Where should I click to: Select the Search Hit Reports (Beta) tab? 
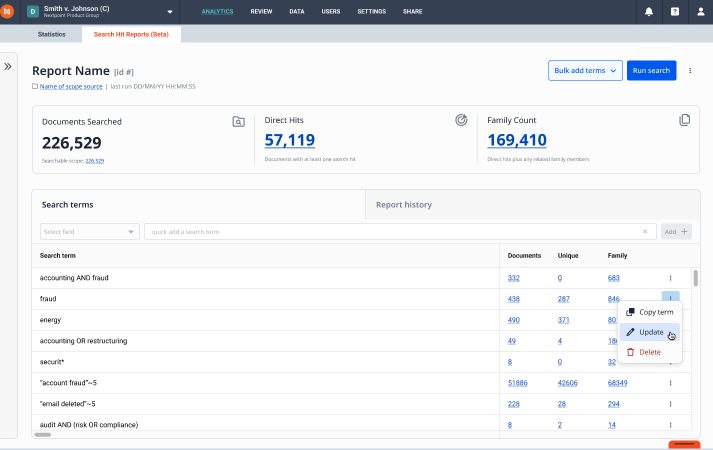coord(131,35)
